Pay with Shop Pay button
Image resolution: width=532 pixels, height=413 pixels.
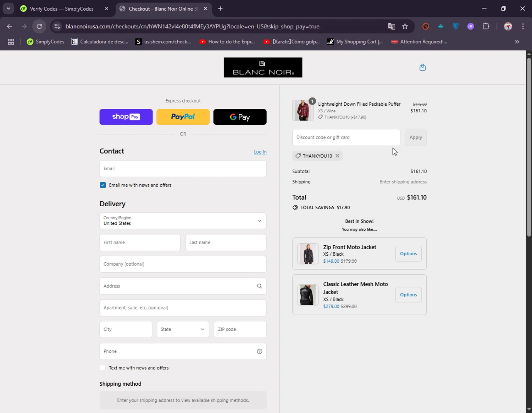[126, 117]
